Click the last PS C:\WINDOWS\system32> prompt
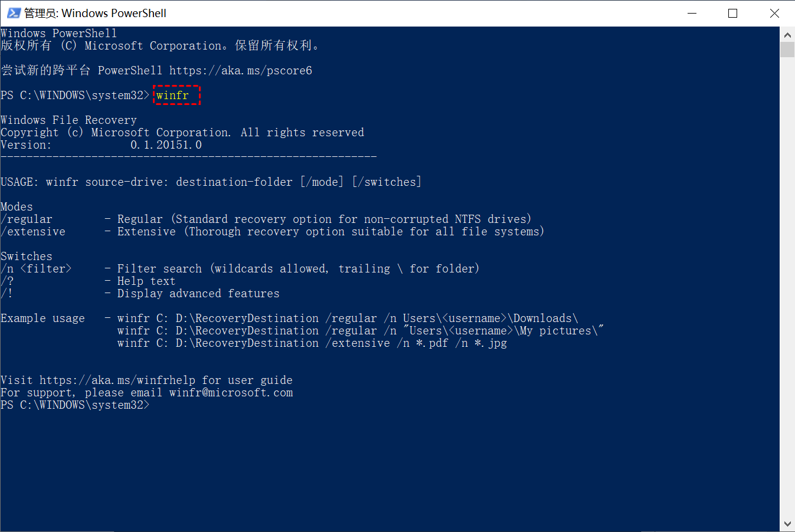This screenshot has width=795, height=532. pos(75,405)
